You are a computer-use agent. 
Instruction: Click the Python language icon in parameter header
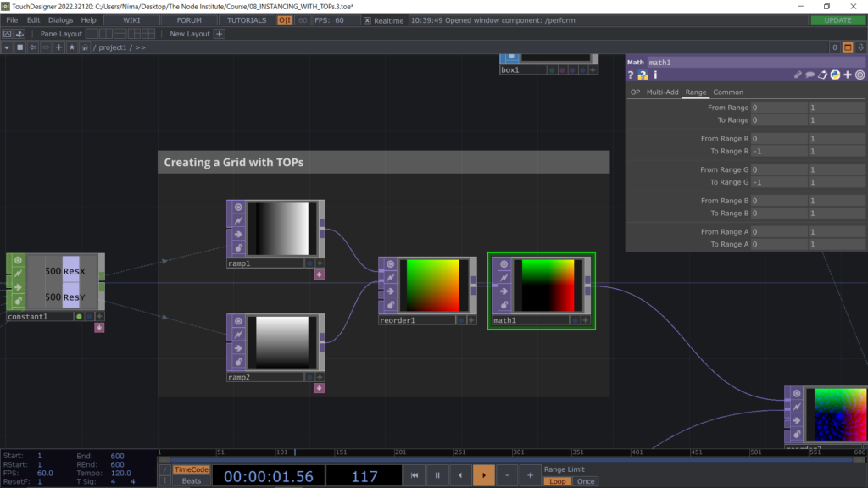pos(835,75)
